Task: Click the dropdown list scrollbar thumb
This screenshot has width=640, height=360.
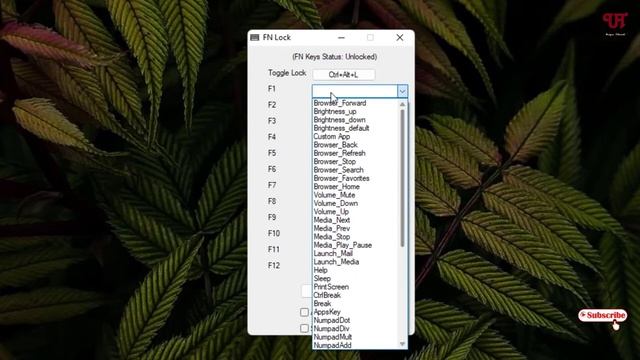Action: pos(402,178)
